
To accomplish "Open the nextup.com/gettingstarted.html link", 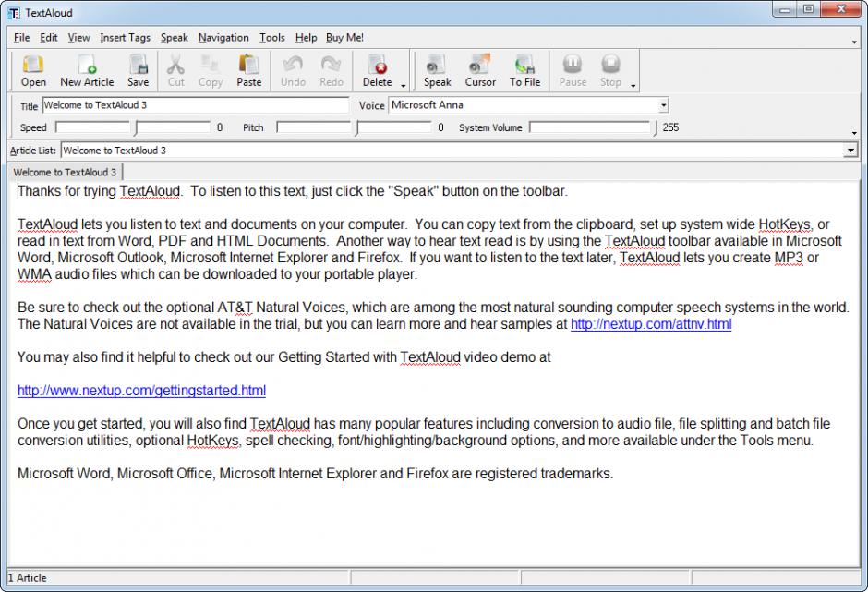I will pos(141,391).
